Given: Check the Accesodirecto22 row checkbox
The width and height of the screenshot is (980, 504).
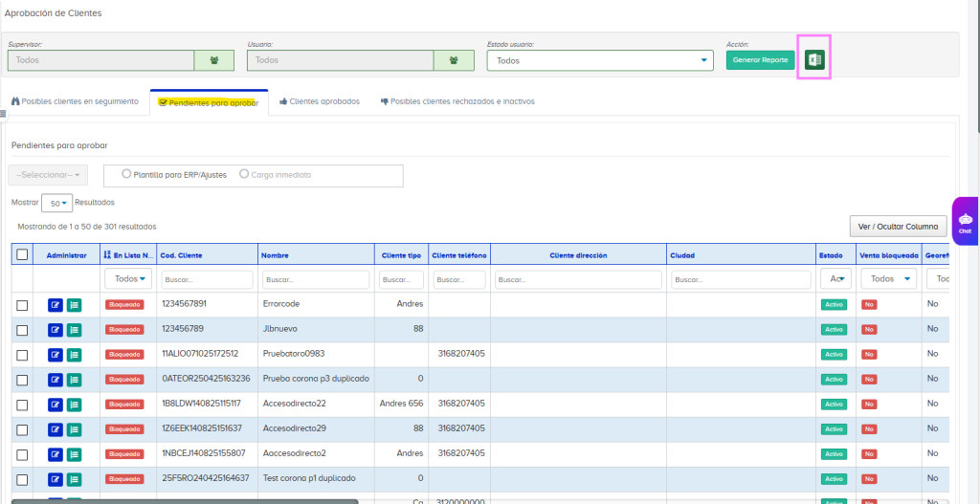Looking at the screenshot, I should coord(22,405).
